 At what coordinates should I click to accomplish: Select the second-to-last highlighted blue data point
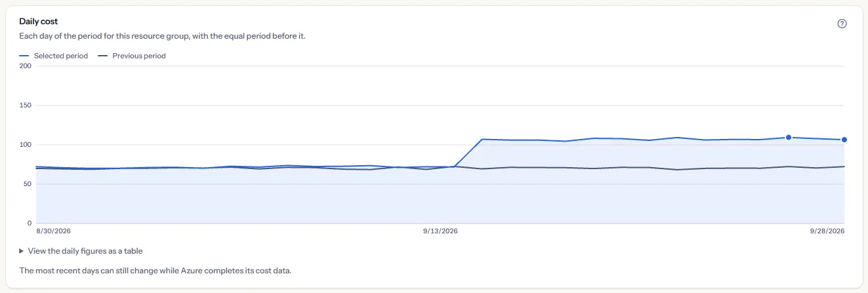[789, 137]
